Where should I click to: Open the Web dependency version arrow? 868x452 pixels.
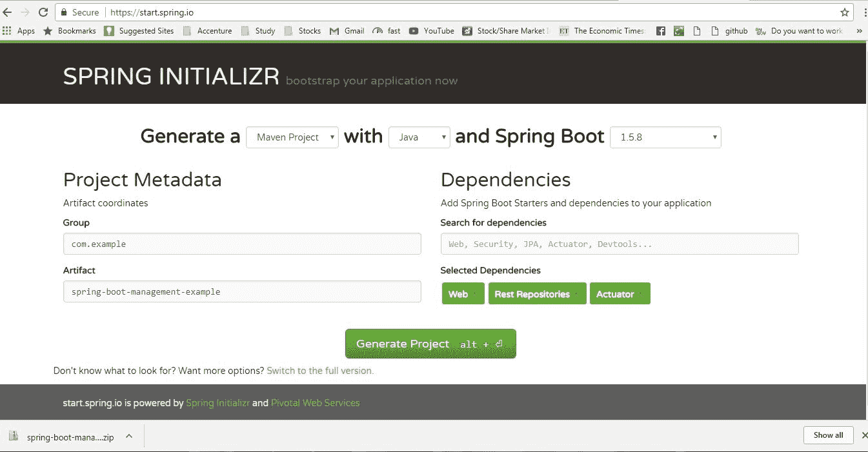pos(476,293)
